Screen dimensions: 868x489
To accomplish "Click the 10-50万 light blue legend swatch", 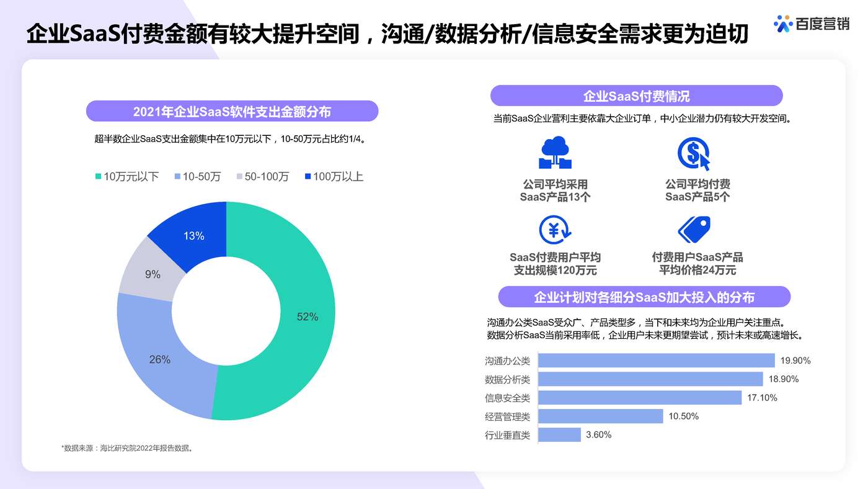I will (x=177, y=177).
